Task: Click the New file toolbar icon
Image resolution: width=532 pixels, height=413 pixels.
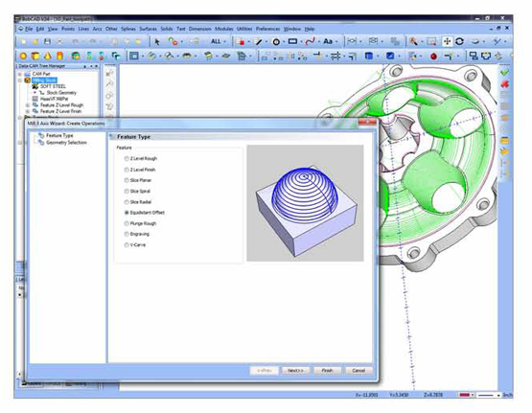Action: point(23,41)
